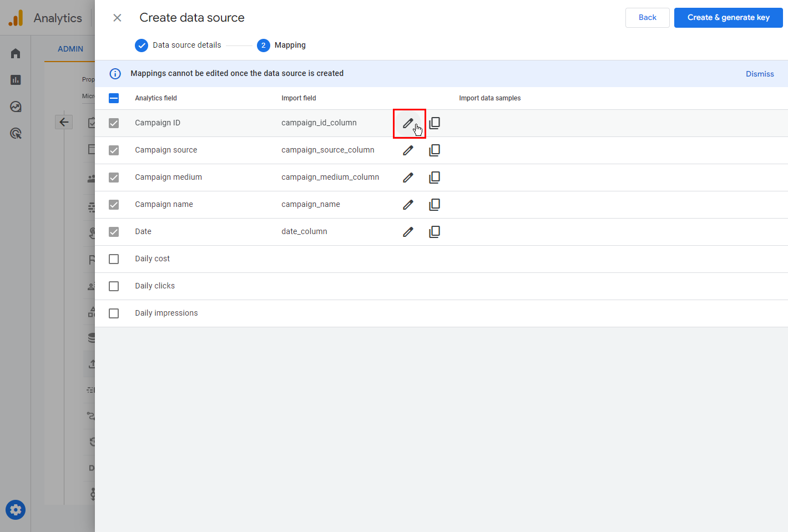
Task: Tick the Daily impressions checkbox
Action: tap(114, 313)
